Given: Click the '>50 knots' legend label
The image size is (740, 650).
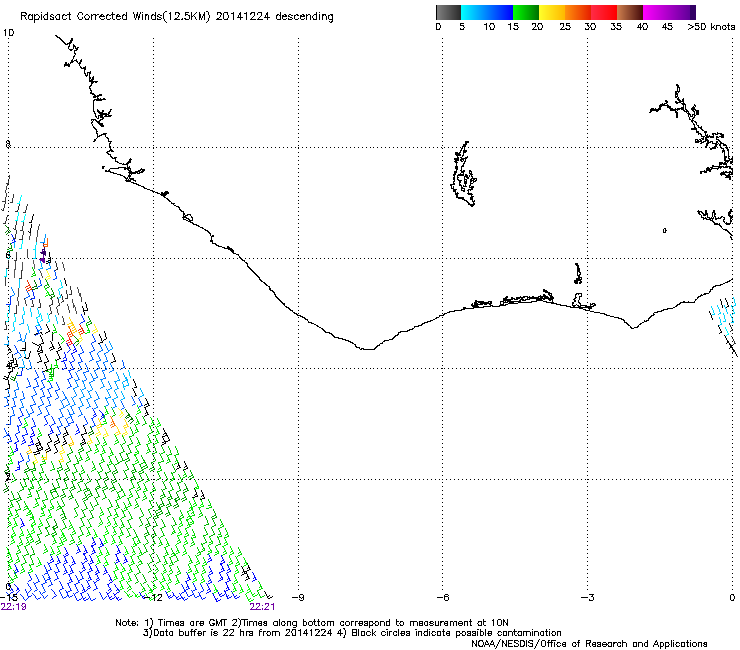Looking at the screenshot, I should (x=711, y=27).
